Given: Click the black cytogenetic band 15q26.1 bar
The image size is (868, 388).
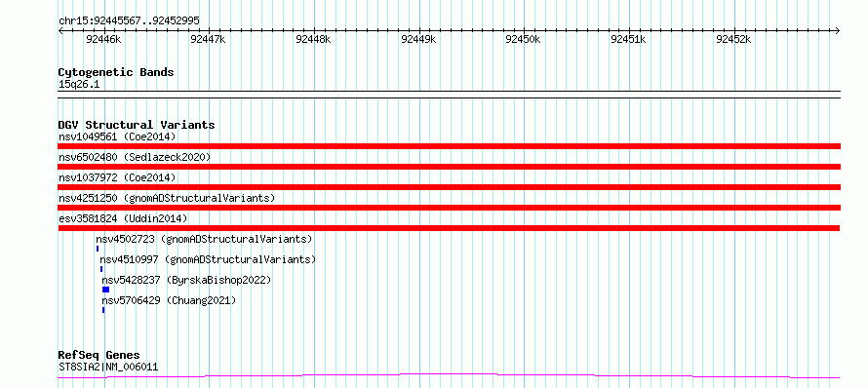Looking at the screenshot, I should (449, 95).
